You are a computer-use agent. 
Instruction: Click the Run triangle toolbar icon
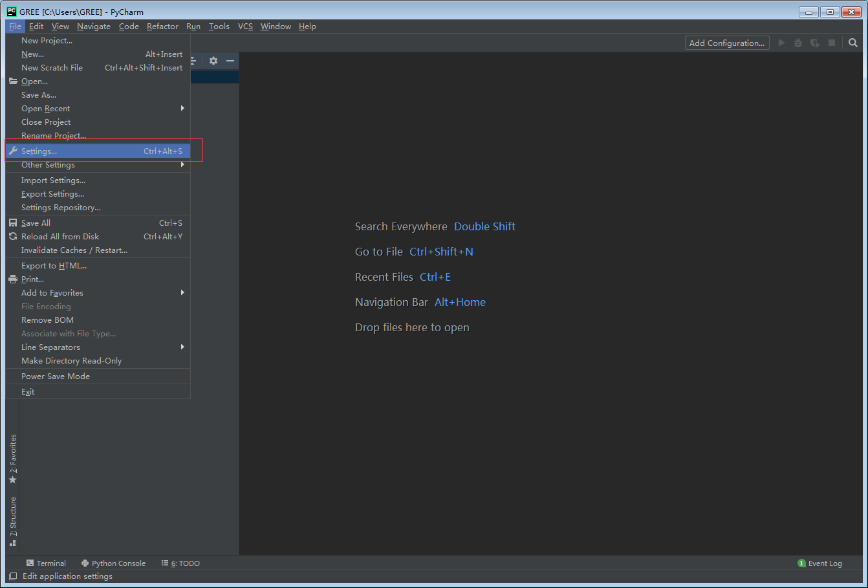click(781, 43)
